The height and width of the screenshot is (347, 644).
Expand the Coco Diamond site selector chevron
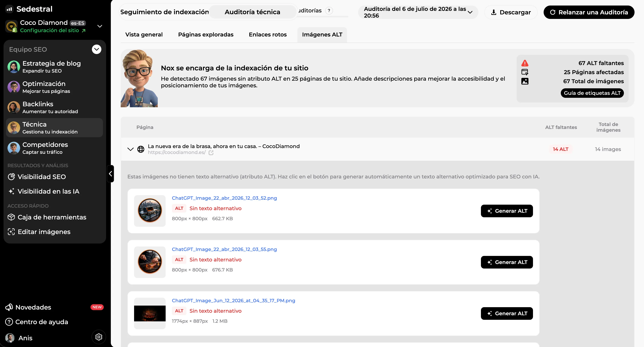click(x=100, y=26)
